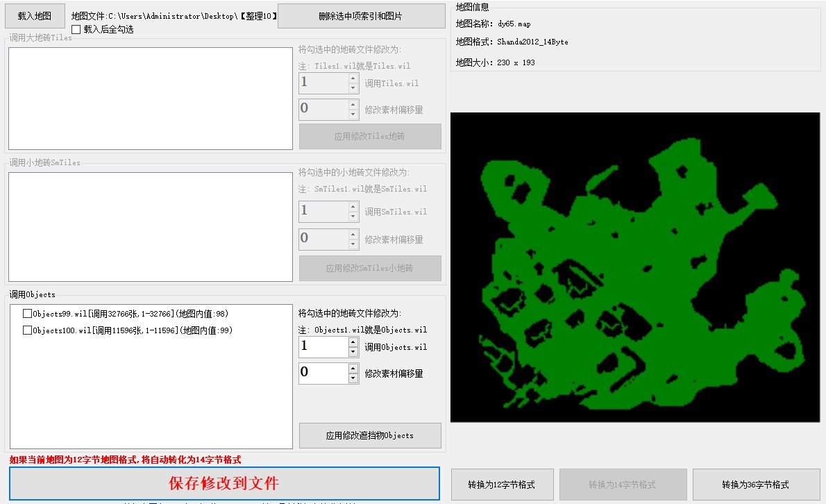Viewport: 826px width, 504px height.
Task: Decrease the 调用Objects.wil value with down arrow
Action: (x=353, y=352)
